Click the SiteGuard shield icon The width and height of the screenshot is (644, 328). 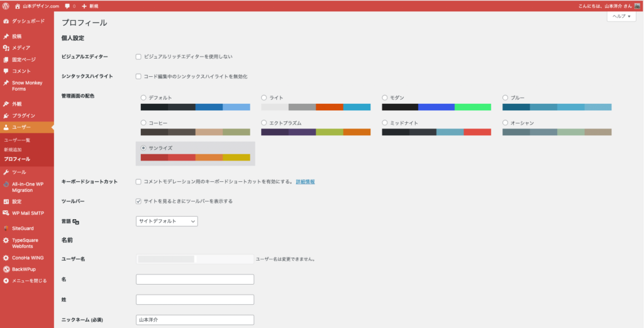pyautogui.click(x=6, y=229)
